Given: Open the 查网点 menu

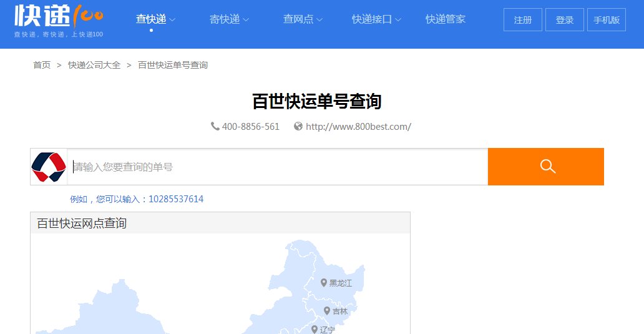Looking at the screenshot, I should point(298,19).
